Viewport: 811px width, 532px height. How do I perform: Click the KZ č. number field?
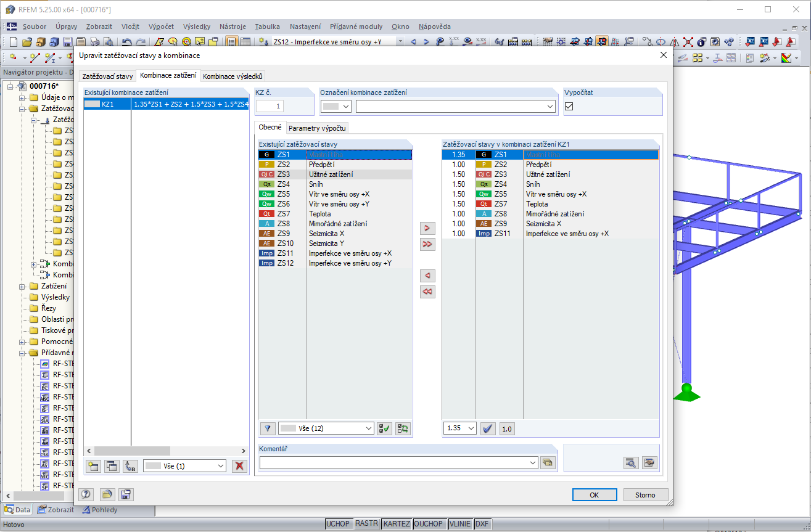point(270,107)
